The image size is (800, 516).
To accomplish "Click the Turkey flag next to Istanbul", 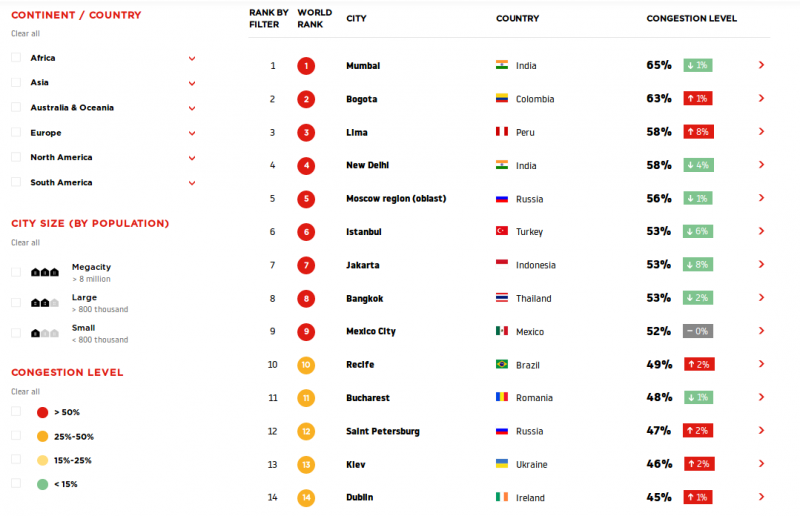I will point(502,231).
